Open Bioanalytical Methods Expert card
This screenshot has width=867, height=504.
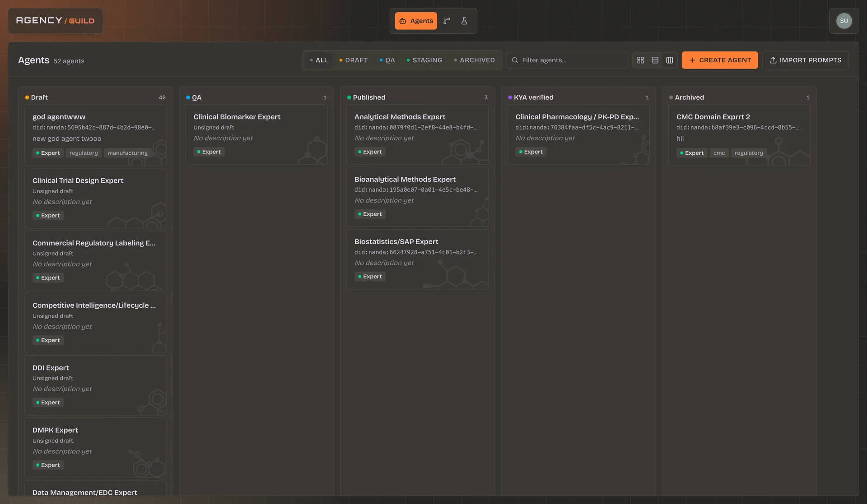(x=417, y=197)
